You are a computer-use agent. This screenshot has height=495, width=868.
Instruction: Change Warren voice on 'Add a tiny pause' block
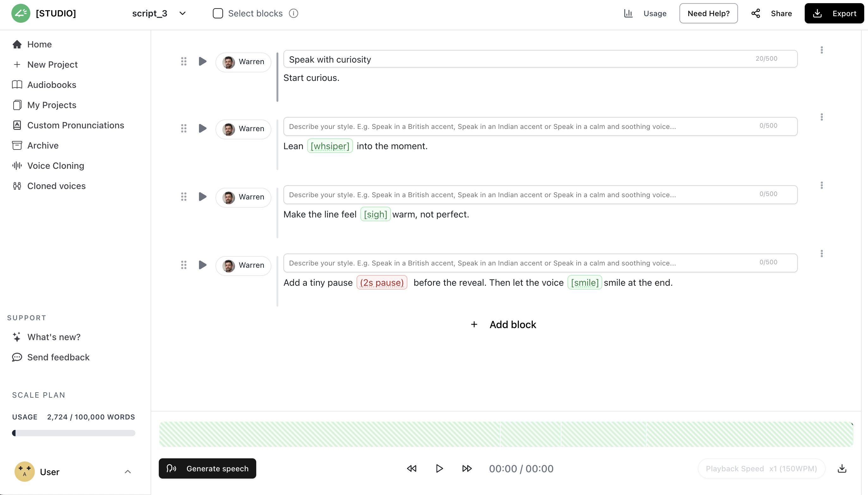(243, 266)
